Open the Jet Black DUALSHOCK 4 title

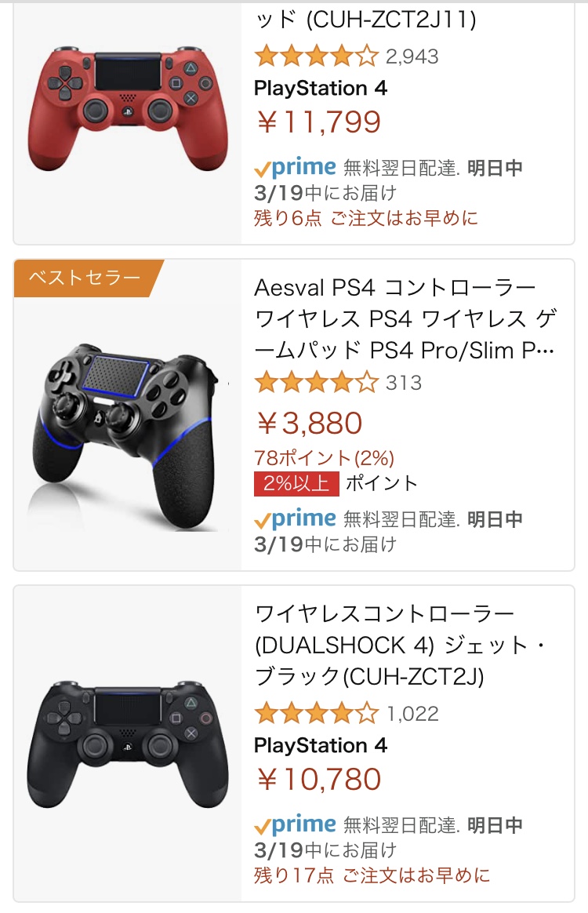400,644
